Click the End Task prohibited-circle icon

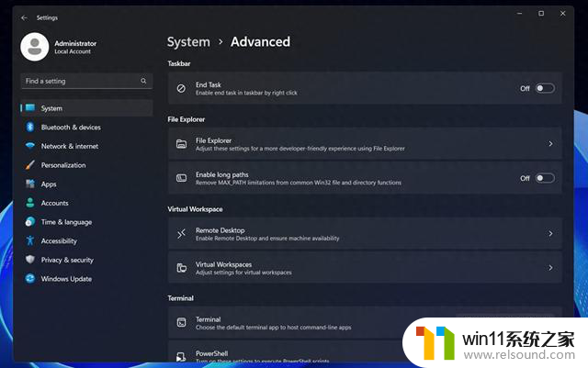click(181, 88)
